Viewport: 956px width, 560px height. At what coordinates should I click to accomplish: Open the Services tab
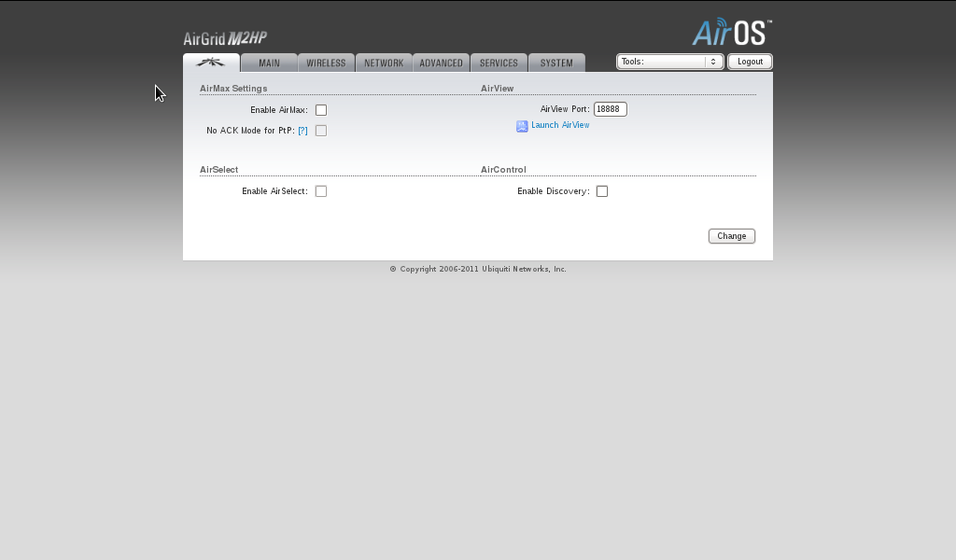(499, 63)
